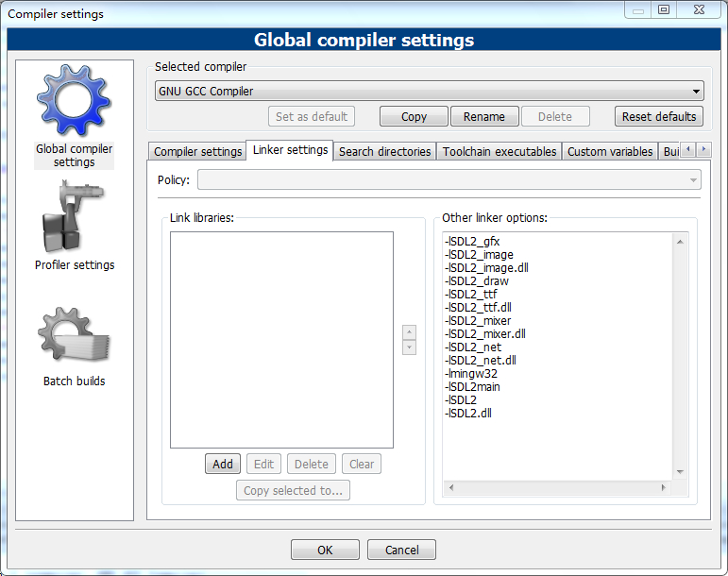This screenshot has height=576, width=728.
Task: Click Edit under Link libraries
Action: point(263,464)
